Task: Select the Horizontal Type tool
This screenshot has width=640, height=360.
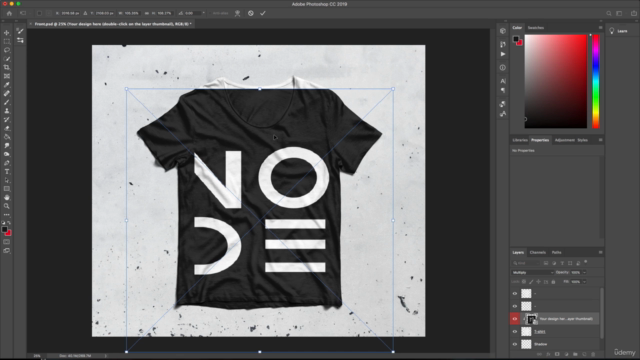Action: [x=7, y=171]
